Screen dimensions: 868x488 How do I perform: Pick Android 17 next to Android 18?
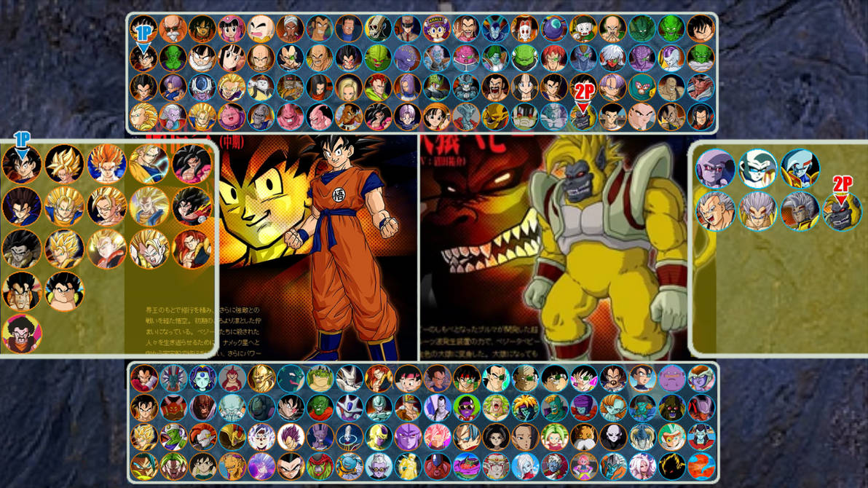click(x=320, y=87)
